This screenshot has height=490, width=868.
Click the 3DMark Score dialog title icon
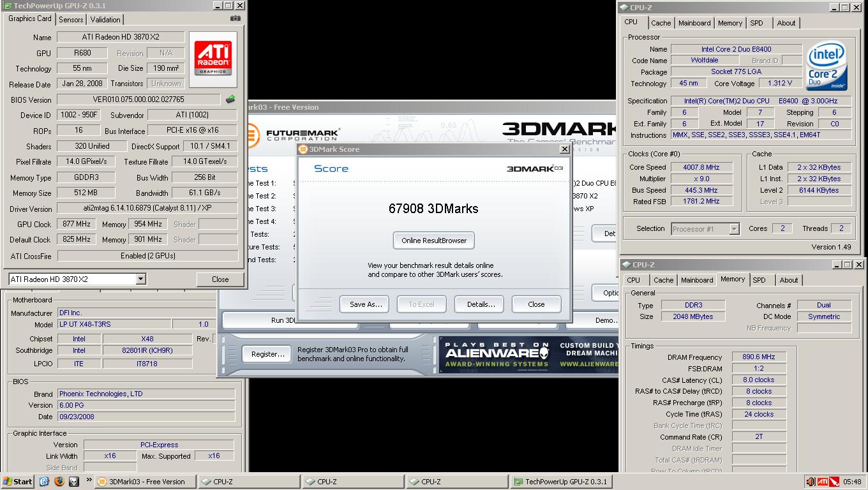click(303, 149)
